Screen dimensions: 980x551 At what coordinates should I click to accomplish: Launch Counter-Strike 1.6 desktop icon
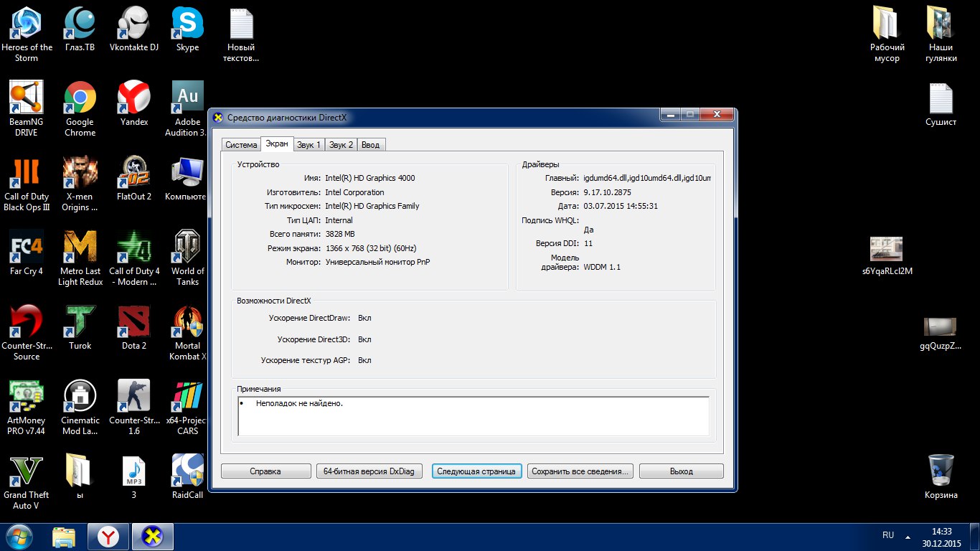point(133,408)
